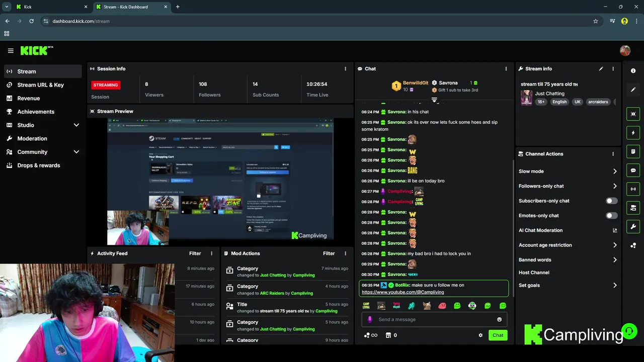Open a new browser tab
The image size is (644, 362).
click(178, 7)
